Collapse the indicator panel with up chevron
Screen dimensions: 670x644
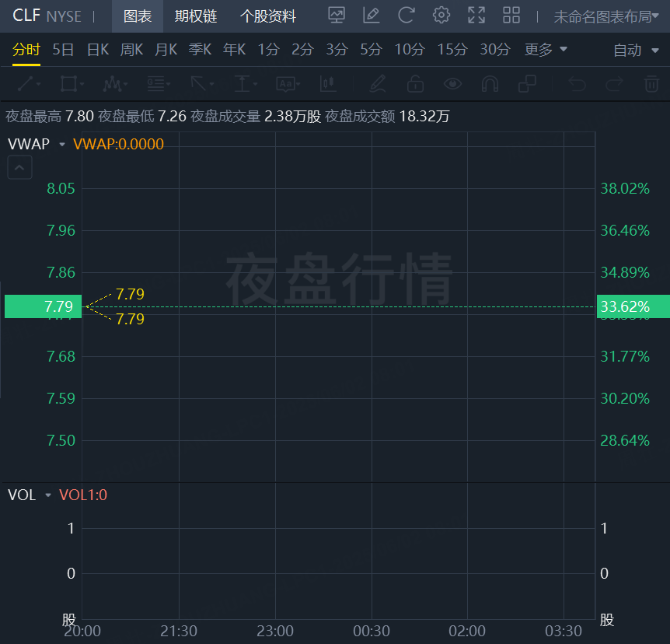tap(19, 167)
